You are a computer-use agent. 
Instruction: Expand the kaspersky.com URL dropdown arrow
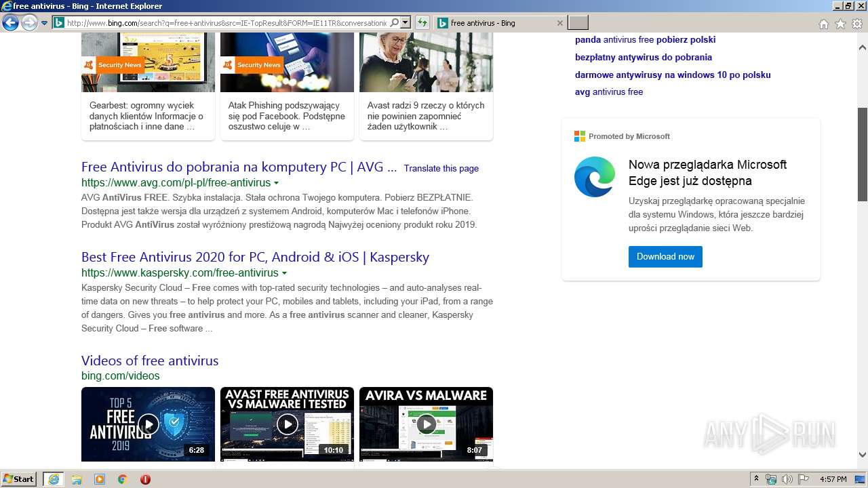tap(284, 273)
